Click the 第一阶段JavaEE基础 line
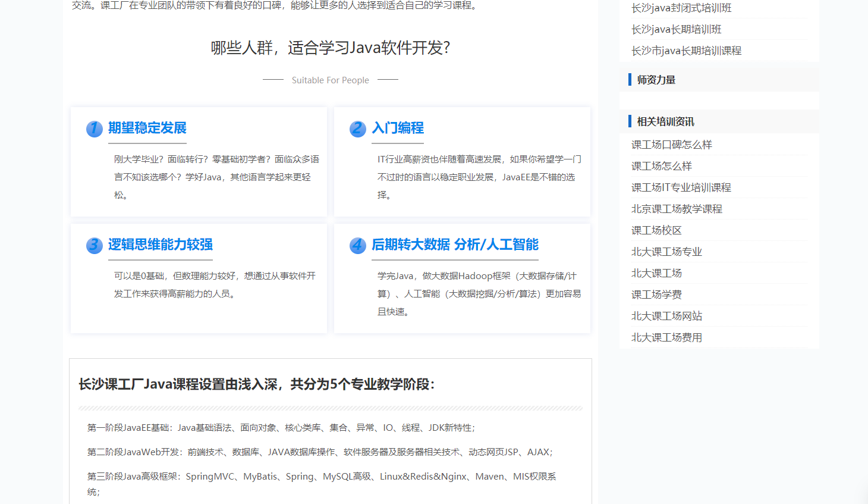Image resolution: width=868 pixels, height=504 pixels. click(x=281, y=428)
